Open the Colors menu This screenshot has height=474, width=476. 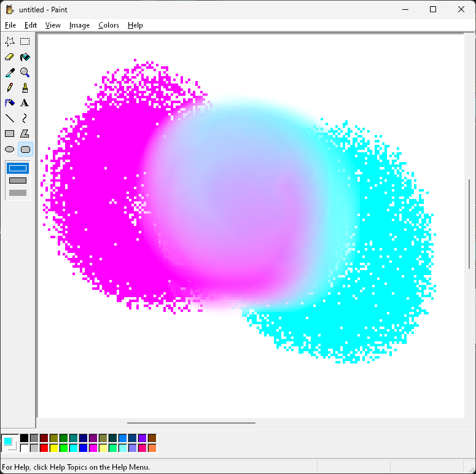click(108, 25)
